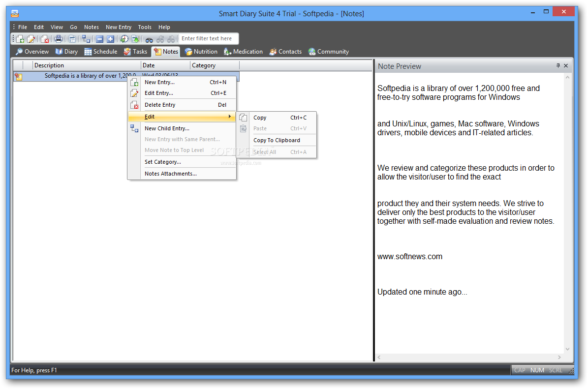Click the Collapse (minus) toolbar icon
This screenshot has height=389, width=588.
[99, 39]
